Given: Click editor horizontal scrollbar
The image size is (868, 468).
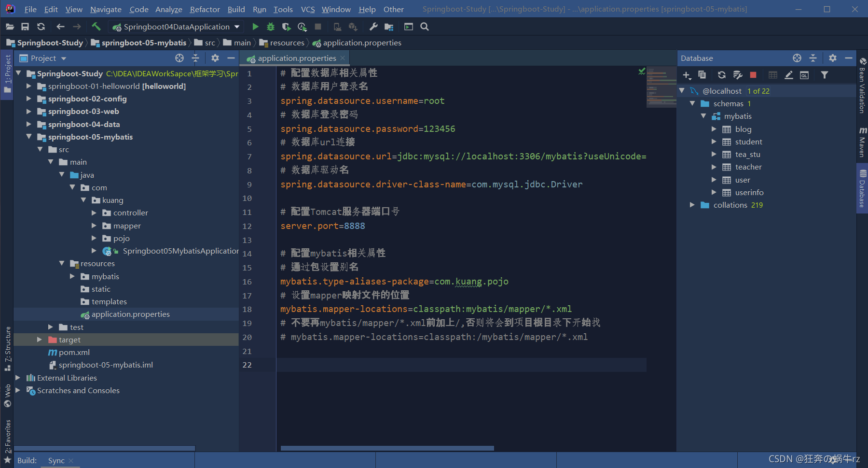Looking at the screenshot, I should (x=387, y=448).
